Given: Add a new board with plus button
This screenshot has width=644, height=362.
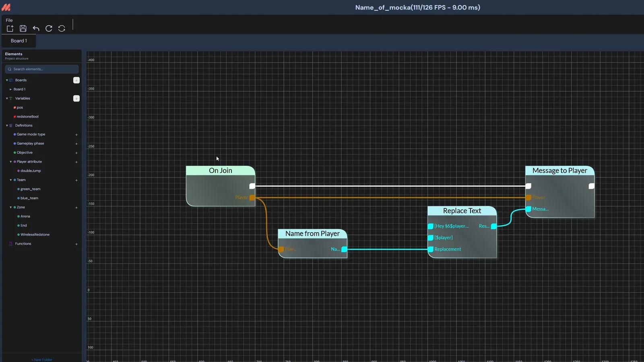Looking at the screenshot, I should point(76,80).
